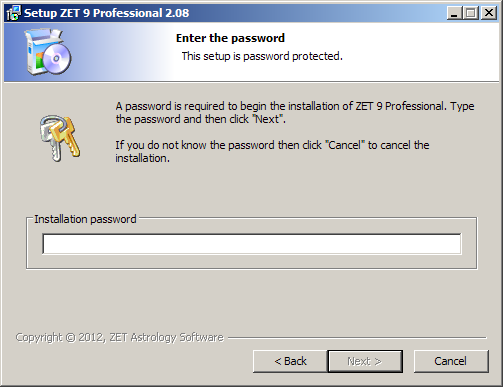Click the "Setup ZET 9 Professional 2.08" title
The height and width of the screenshot is (387, 503).
tap(107, 13)
